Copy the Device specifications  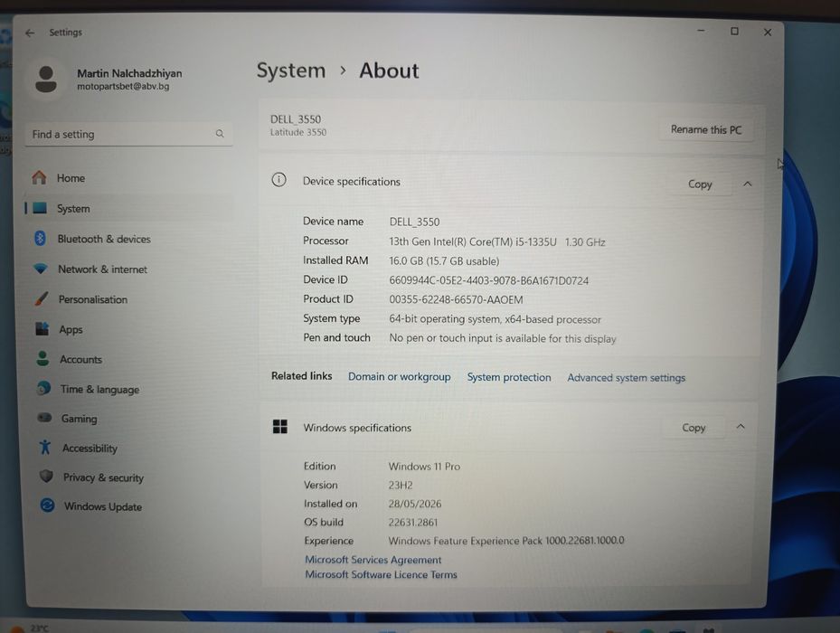[x=700, y=184]
